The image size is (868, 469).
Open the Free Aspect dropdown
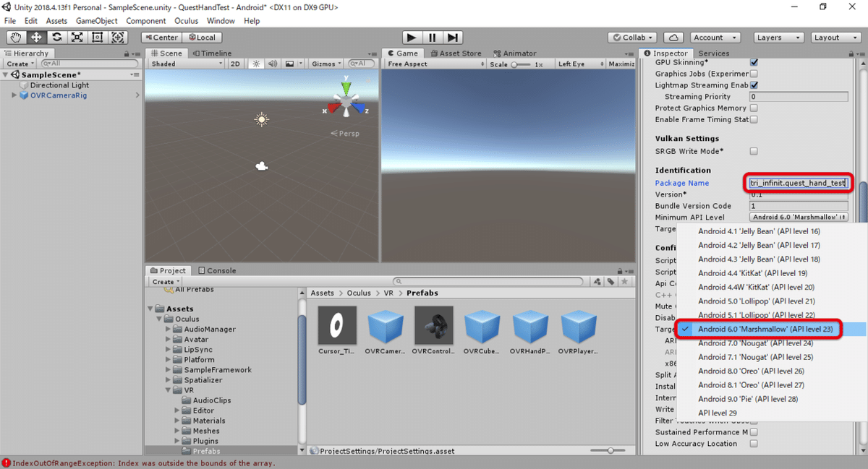(435, 64)
